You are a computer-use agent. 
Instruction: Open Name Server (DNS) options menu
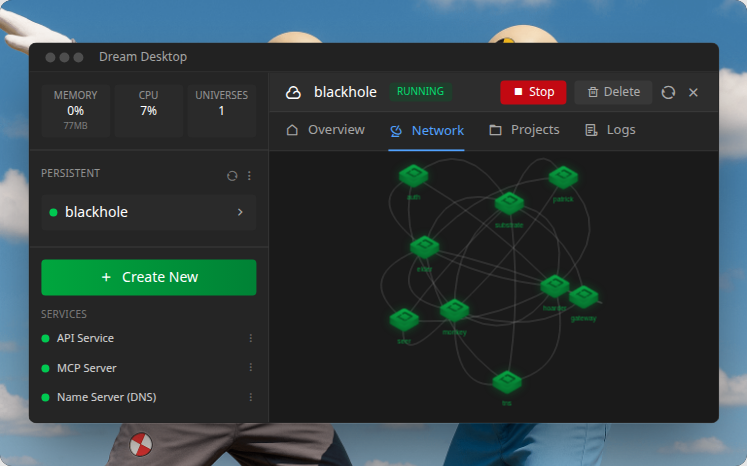(251, 397)
